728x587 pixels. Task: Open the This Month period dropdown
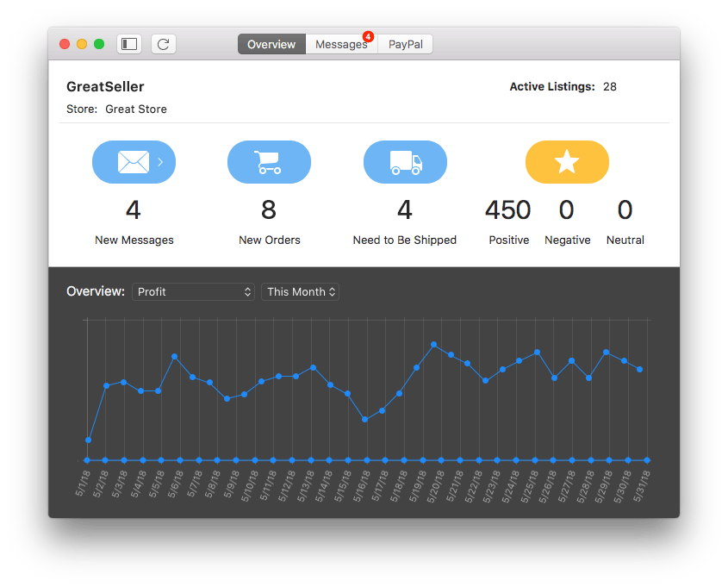coord(301,292)
